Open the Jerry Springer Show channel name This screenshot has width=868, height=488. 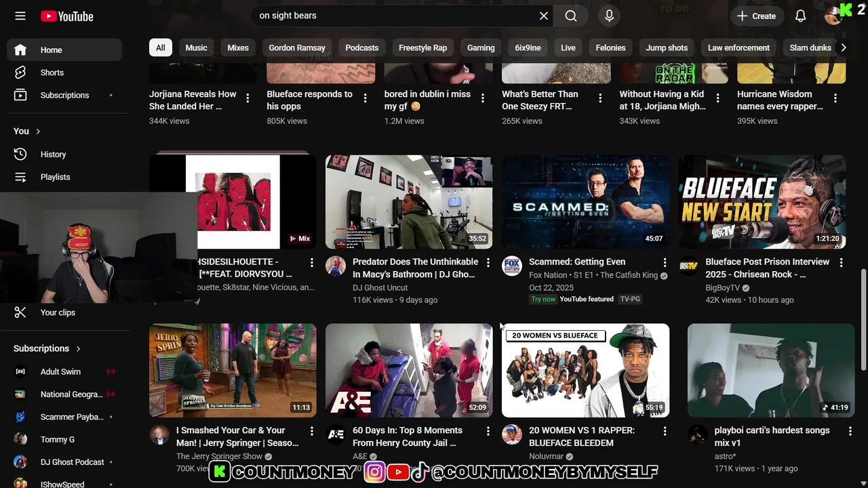(219, 456)
